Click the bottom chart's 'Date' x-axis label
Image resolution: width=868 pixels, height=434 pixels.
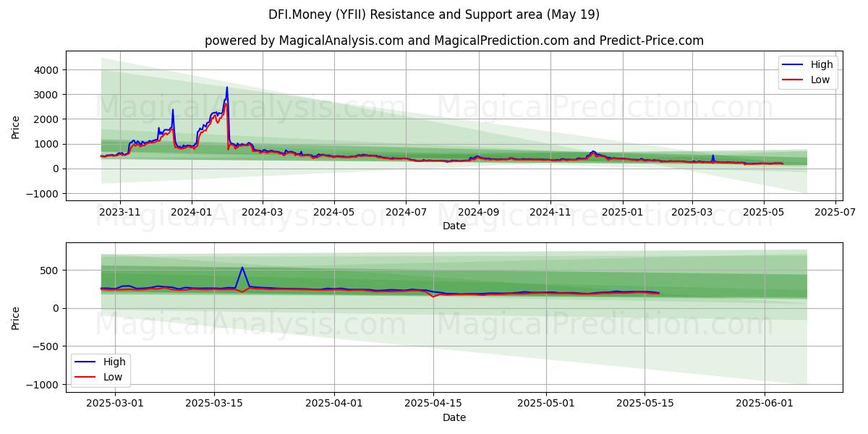[x=454, y=417]
